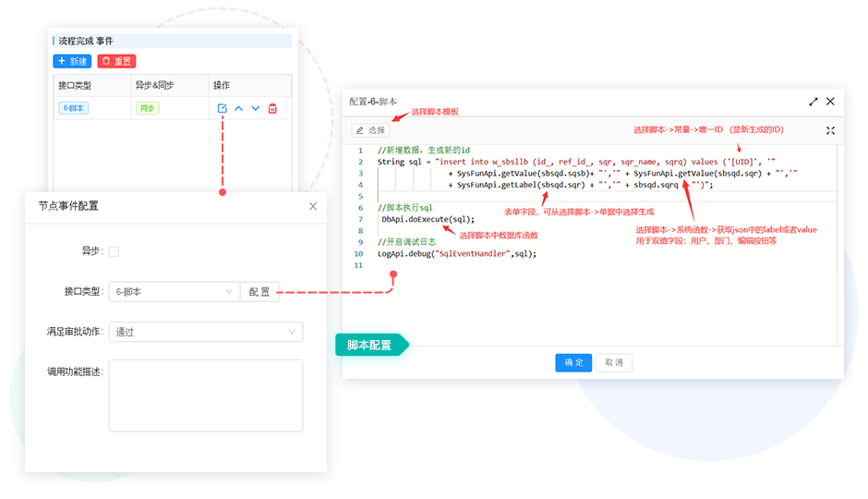Click the 新建 button in event panel

[72, 61]
